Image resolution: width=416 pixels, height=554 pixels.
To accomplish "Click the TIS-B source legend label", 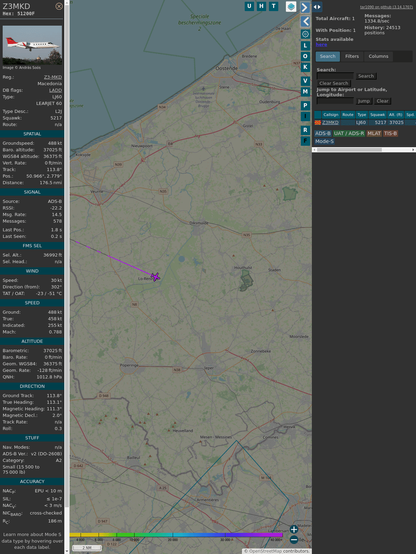I will tap(390, 133).
